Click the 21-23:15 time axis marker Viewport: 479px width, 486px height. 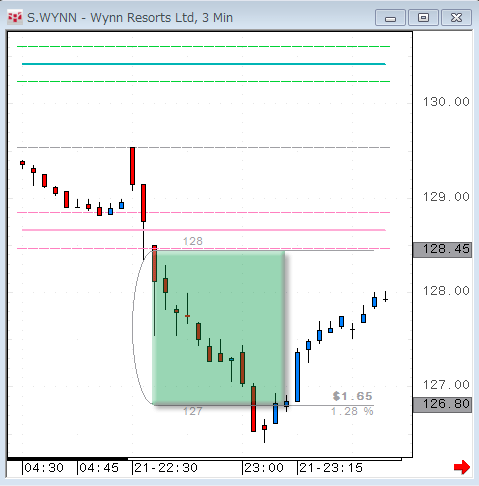(330, 468)
